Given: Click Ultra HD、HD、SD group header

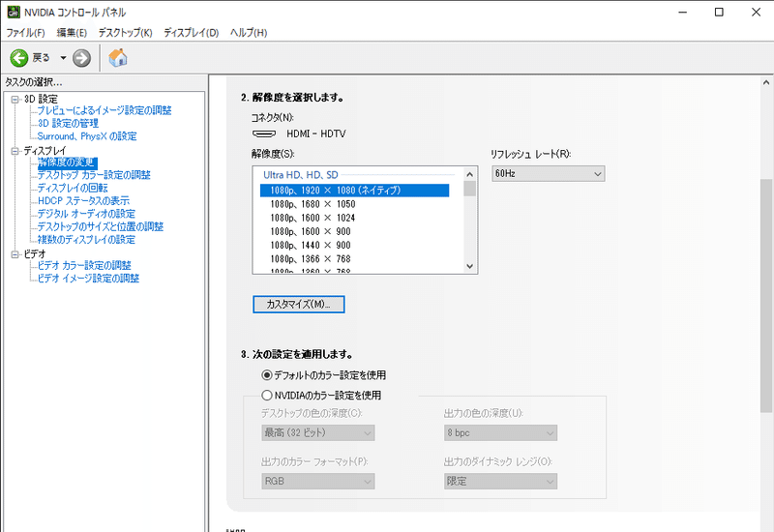Looking at the screenshot, I should [x=301, y=175].
